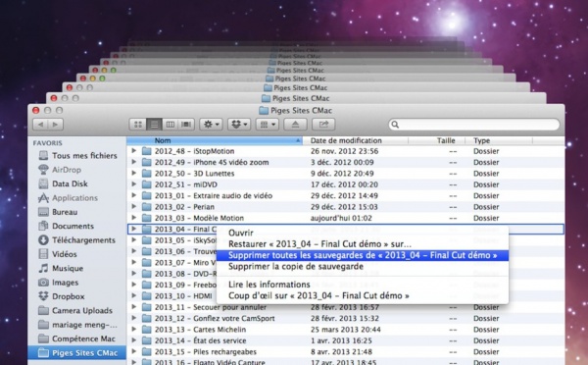Image resolution: width=588 pixels, height=365 pixels.
Task: Click the date 26 nov. 2012 23:56
Action: [x=344, y=151]
